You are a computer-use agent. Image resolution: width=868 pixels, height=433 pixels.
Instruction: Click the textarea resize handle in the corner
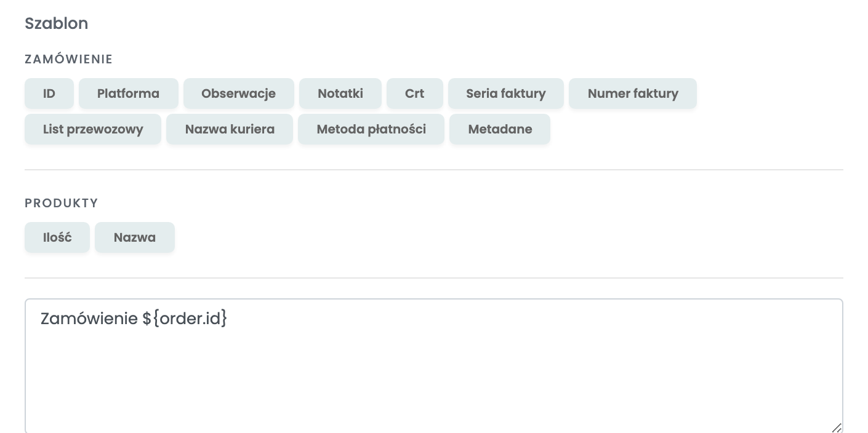pos(837,427)
